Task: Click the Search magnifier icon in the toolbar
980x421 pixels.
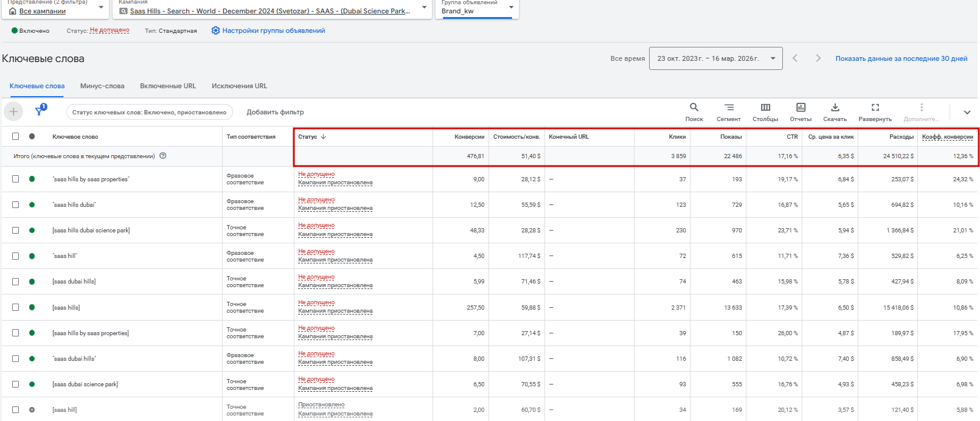Action: [693, 108]
